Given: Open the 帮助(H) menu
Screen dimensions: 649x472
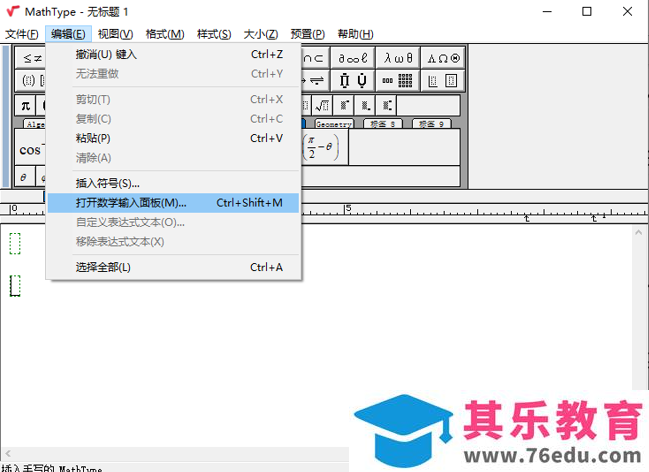Looking at the screenshot, I should click(355, 34).
